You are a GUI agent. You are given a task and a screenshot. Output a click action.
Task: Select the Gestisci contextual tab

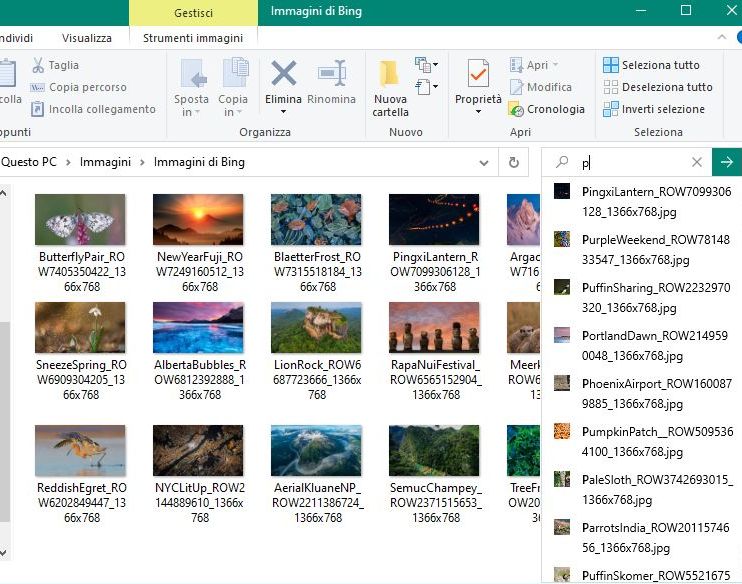(193, 13)
